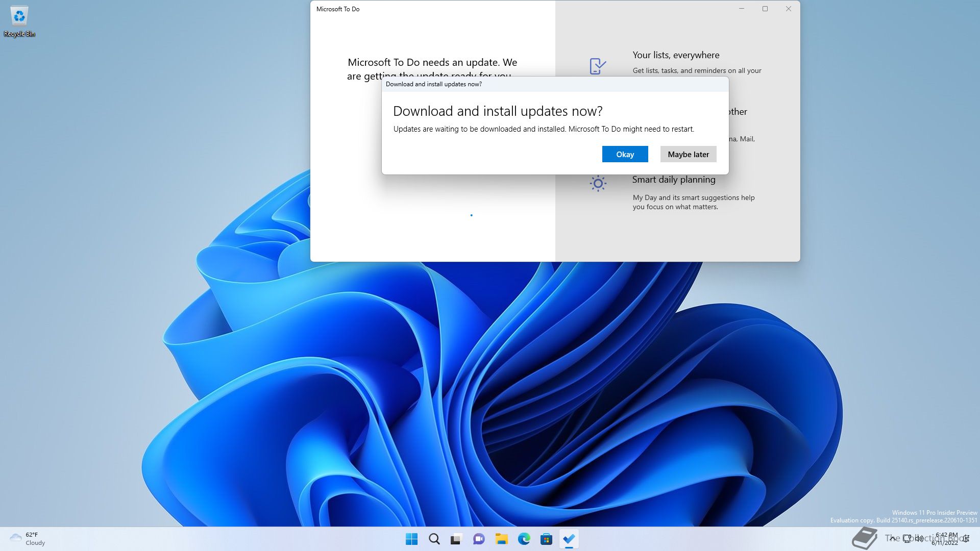Click the 'Your lists, everywhere' heading

[x=676, y=55]
